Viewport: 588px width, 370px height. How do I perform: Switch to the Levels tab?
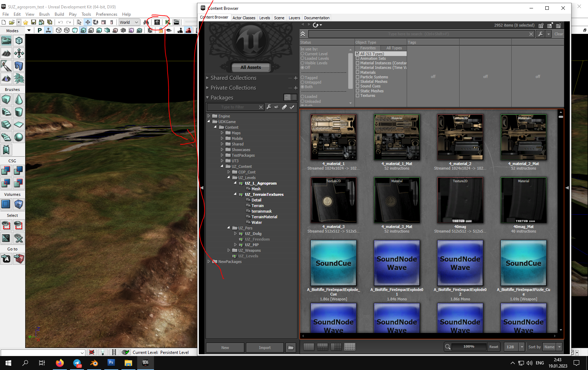[x=265, y=18]
